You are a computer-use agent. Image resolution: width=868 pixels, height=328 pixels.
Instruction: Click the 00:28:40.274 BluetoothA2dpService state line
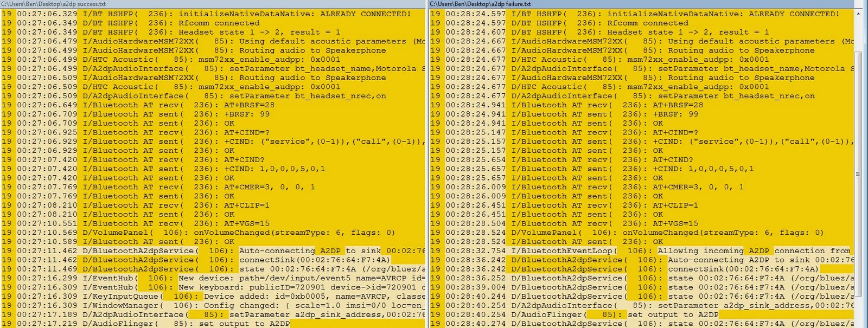pos(641,324)
